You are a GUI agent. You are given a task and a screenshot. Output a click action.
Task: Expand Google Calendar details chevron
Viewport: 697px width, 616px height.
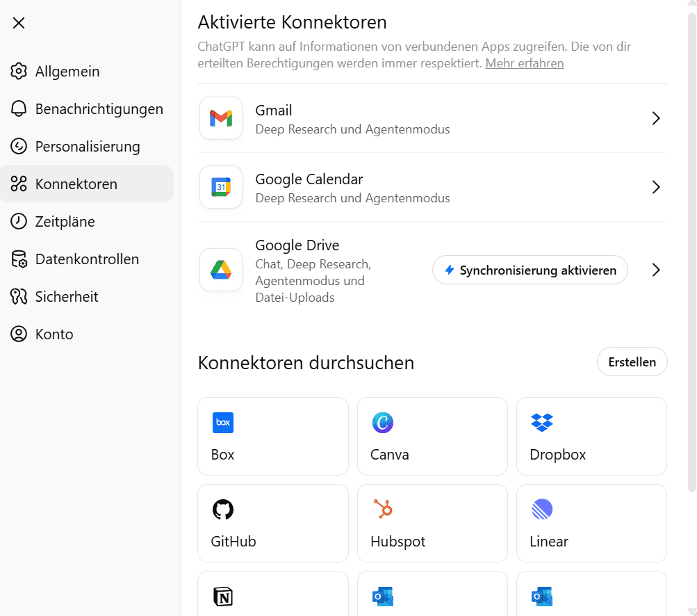tap(655, 187)
